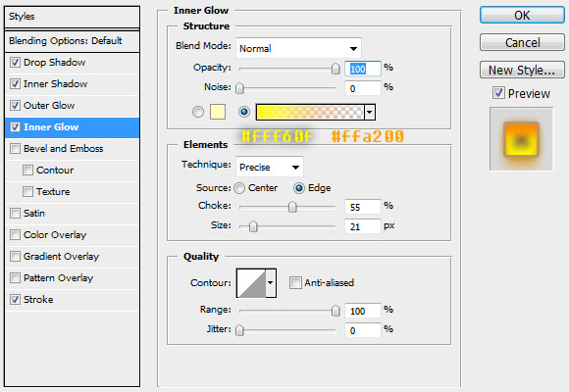
Task: Enable the Bevel and Emboss checkbox
Action: click(x=15, y=148)
